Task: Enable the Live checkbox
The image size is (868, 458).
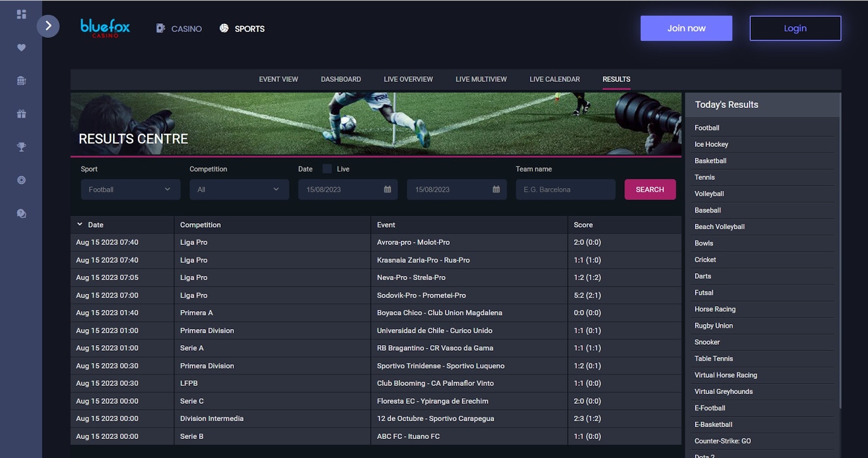Action: point(327,169)
